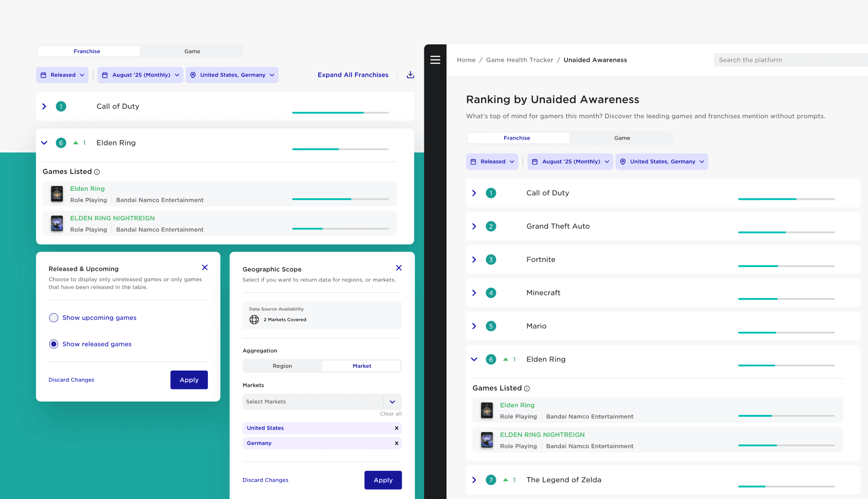The width and height of the screenshot is (868, 499).
Task: Open United States, Germany dropdown in right panel
Action: 662,162
